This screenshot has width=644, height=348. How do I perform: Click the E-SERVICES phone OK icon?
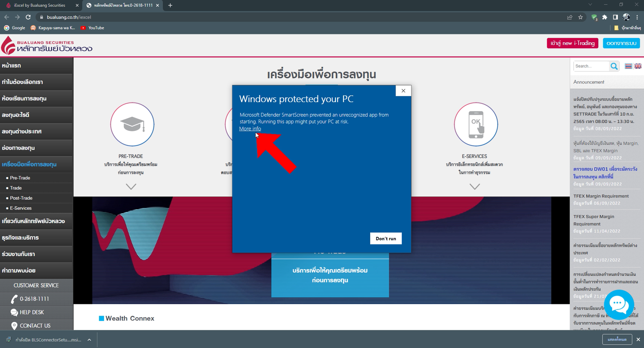pos(476,124)
